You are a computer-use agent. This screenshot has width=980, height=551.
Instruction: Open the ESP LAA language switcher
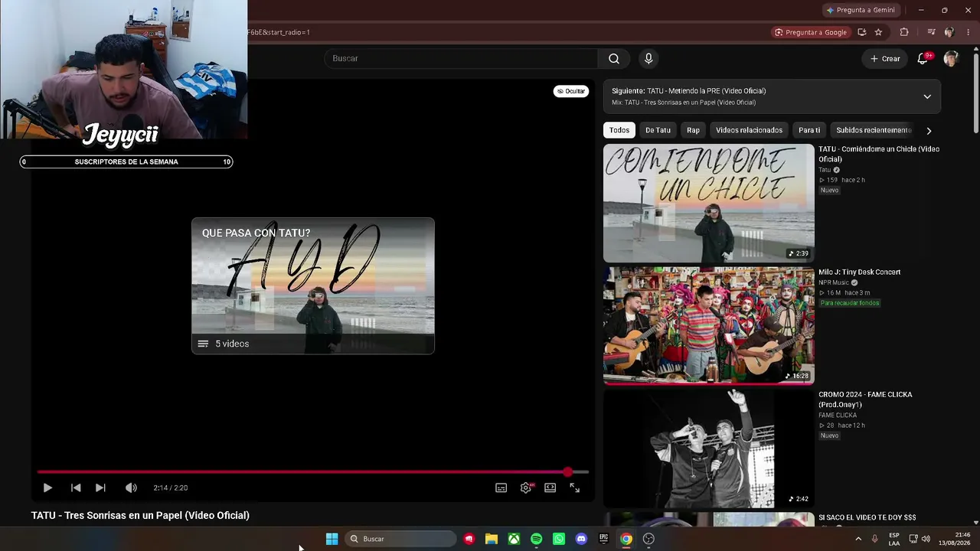[894, 539]
